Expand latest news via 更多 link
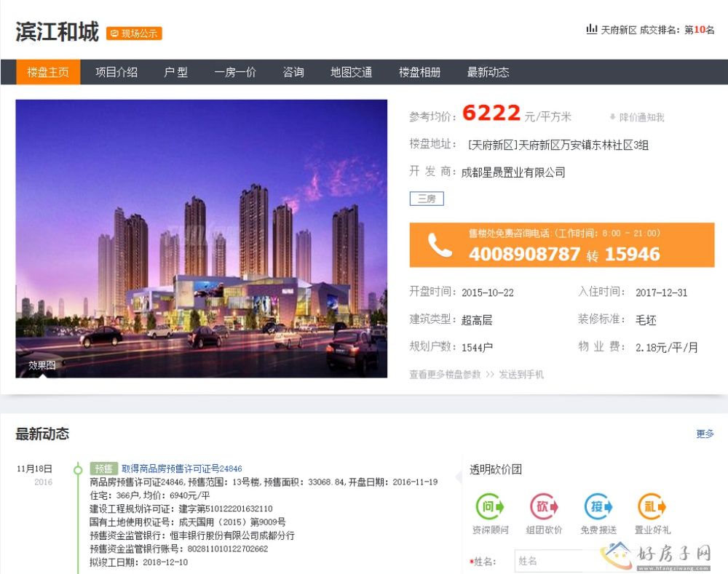This screenshot has height=574, width=728. pyautogui.click(x=705, y=434)
